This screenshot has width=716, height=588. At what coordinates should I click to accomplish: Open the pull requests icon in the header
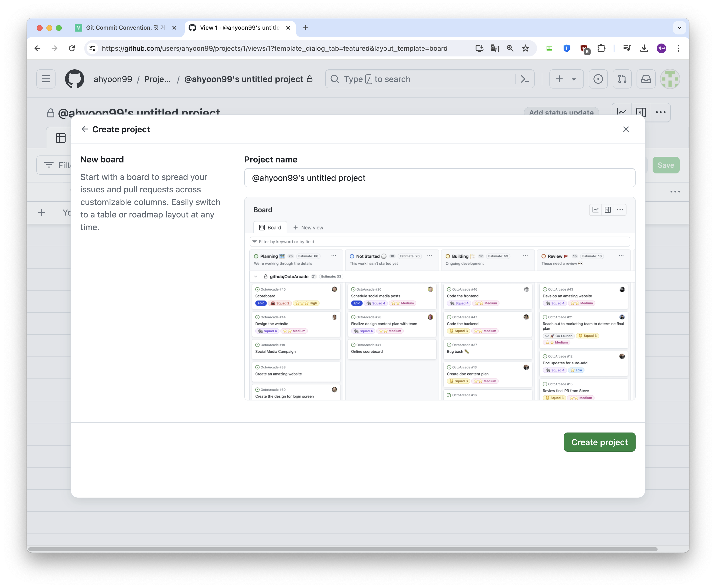point(622,79)
